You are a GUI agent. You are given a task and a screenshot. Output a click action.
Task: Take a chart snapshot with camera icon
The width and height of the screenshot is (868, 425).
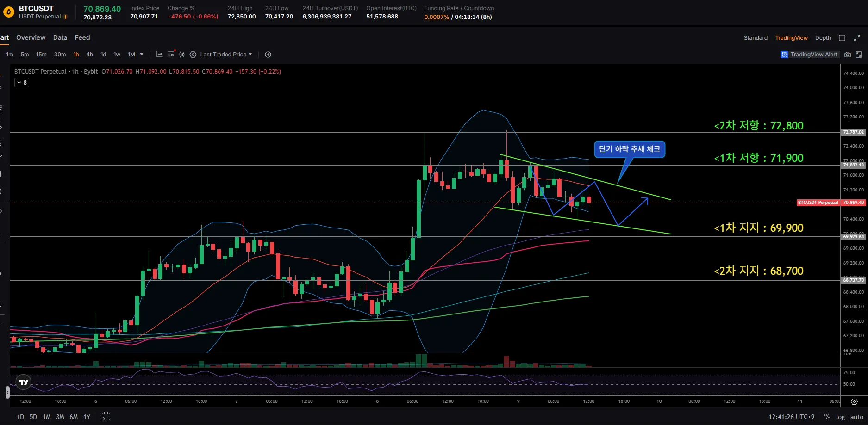[x=847, y=55]
